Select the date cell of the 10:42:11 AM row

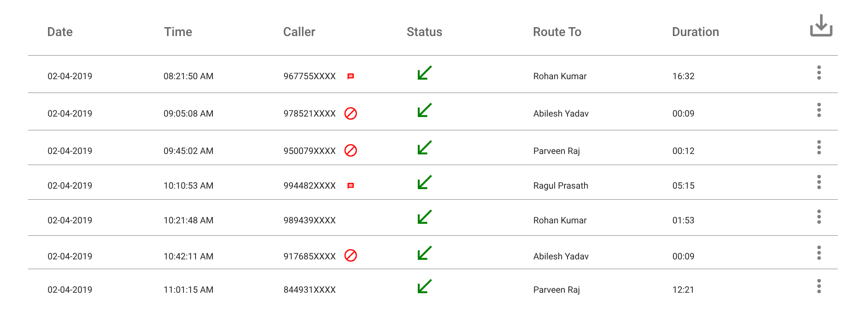(x=69, y=256)
